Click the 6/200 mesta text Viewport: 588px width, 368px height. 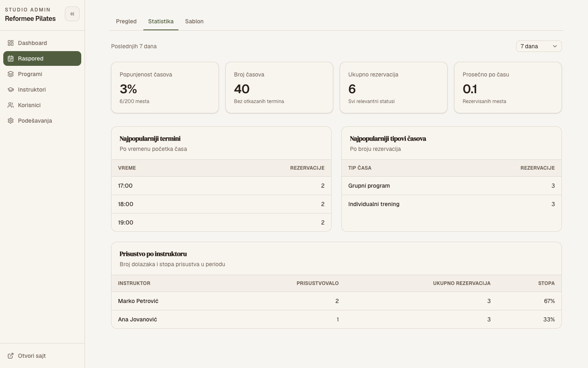(x=134, y=101)
